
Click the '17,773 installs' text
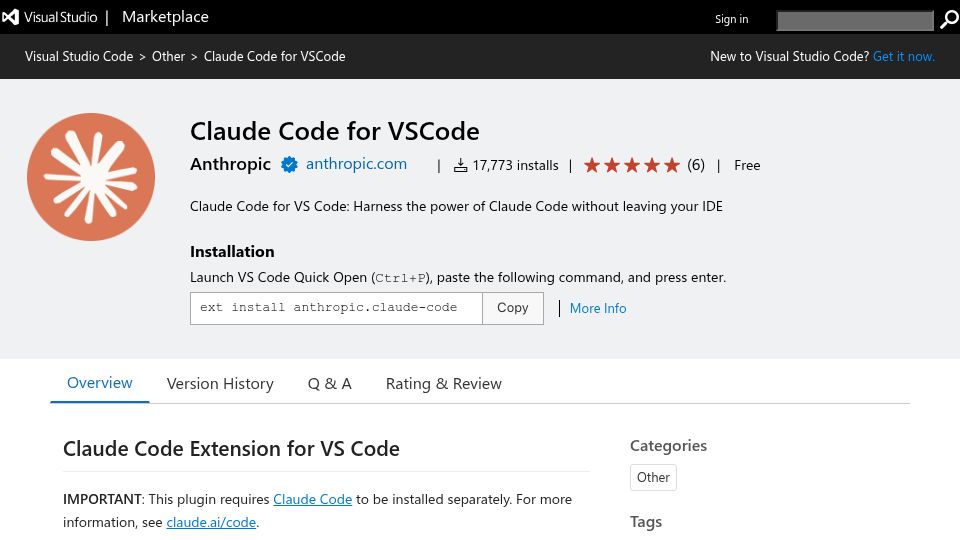pyautogui.click(x=516, y=165)
